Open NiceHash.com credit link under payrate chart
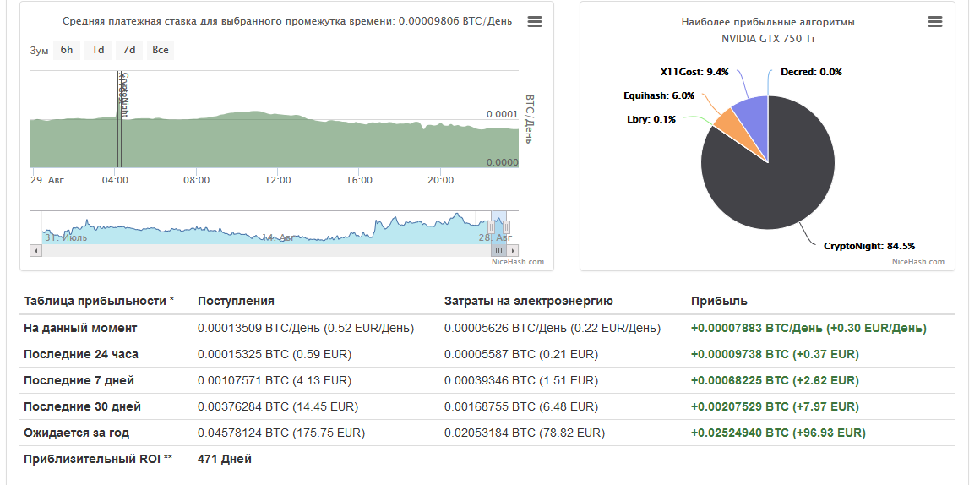Viewport: 980px width, 485px height. [x=518, y=262]
